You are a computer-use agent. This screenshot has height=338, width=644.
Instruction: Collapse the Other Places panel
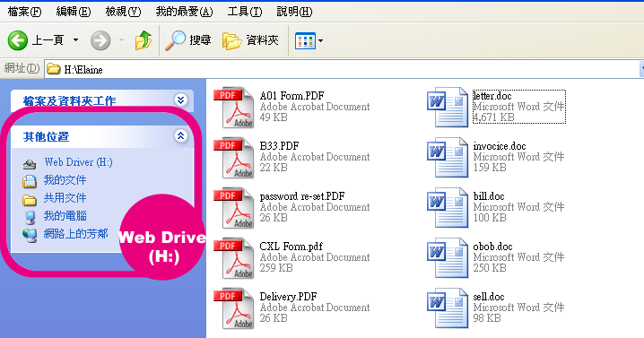pos(180,136)
